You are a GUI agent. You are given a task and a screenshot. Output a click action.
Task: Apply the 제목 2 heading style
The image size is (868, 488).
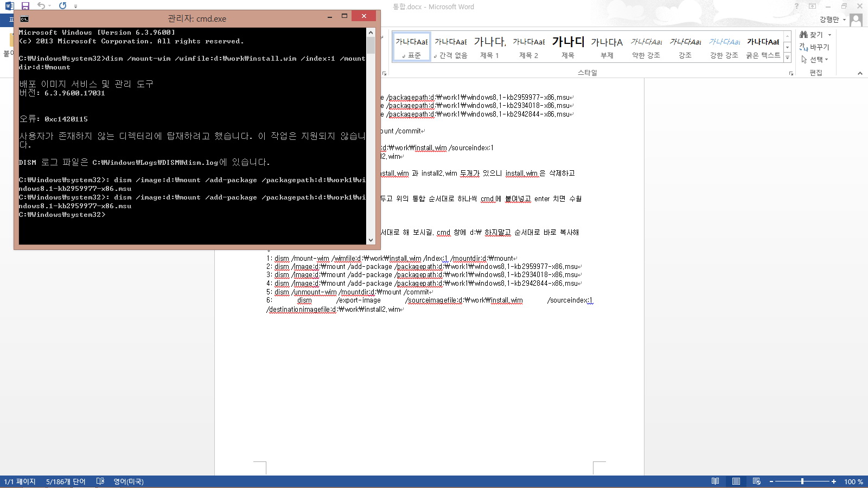coord(528,47)
